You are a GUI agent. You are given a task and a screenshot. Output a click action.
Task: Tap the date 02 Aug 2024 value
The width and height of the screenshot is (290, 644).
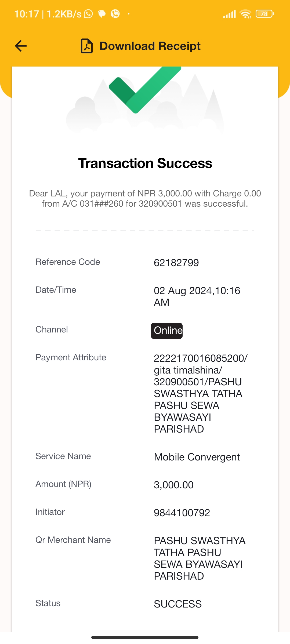[x=197, y=297]
